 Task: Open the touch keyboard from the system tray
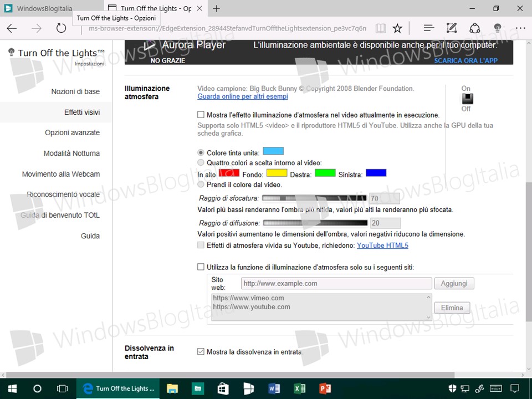tap(497, 388)
